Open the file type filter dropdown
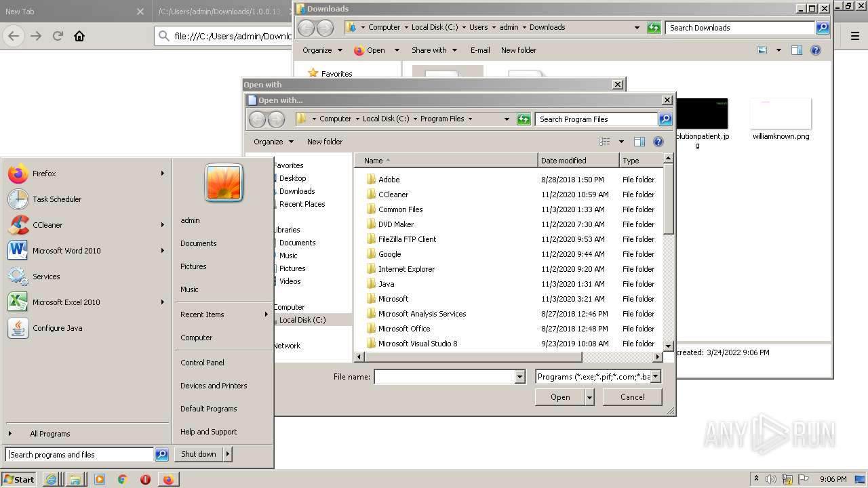 (x=655, y=377)
